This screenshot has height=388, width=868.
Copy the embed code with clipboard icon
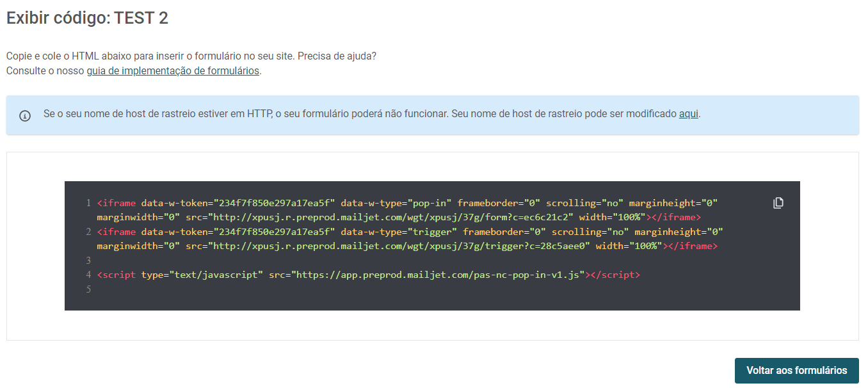[778, 203]
